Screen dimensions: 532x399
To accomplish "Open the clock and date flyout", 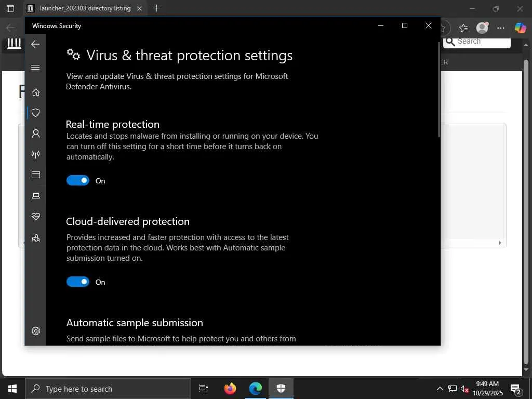I will tap(487, 389).
